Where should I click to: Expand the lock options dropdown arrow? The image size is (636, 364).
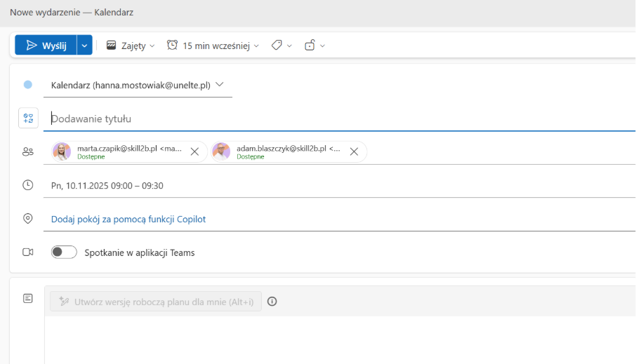click(322, 46)
